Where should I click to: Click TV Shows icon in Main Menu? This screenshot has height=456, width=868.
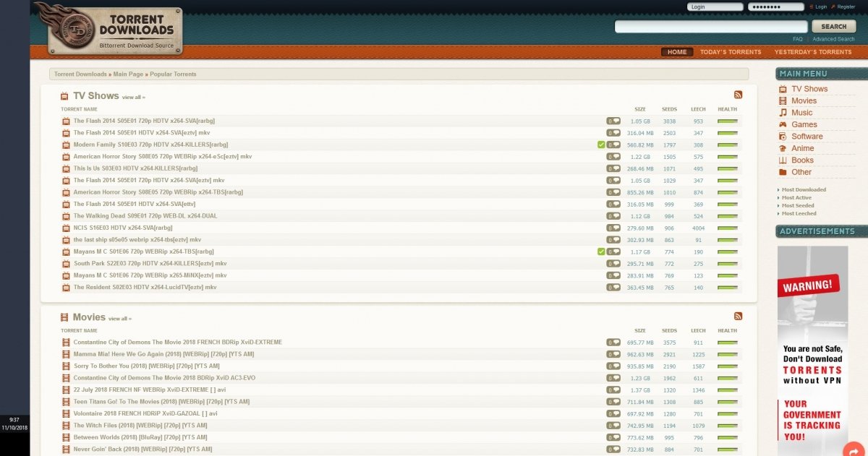tap(783, 89)
